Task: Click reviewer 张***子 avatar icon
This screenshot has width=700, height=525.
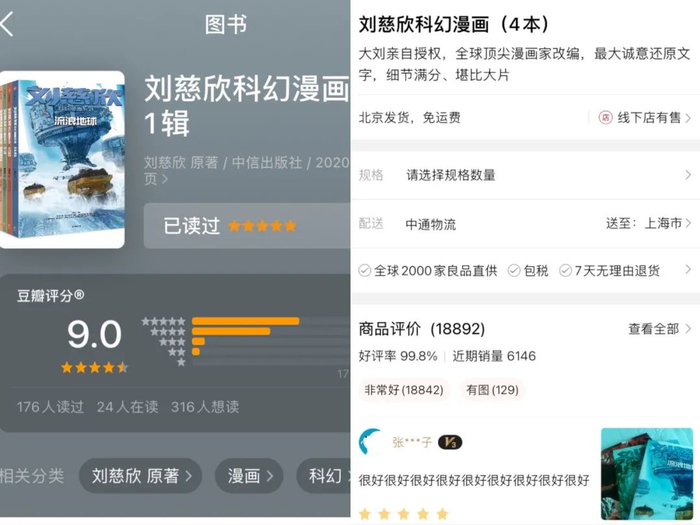Action: (371, 442)
